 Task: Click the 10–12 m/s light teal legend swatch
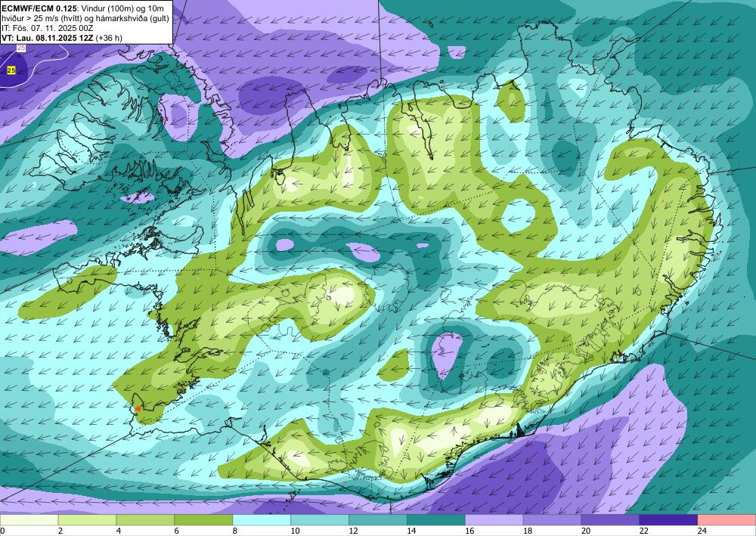click(x=320, y=521)
